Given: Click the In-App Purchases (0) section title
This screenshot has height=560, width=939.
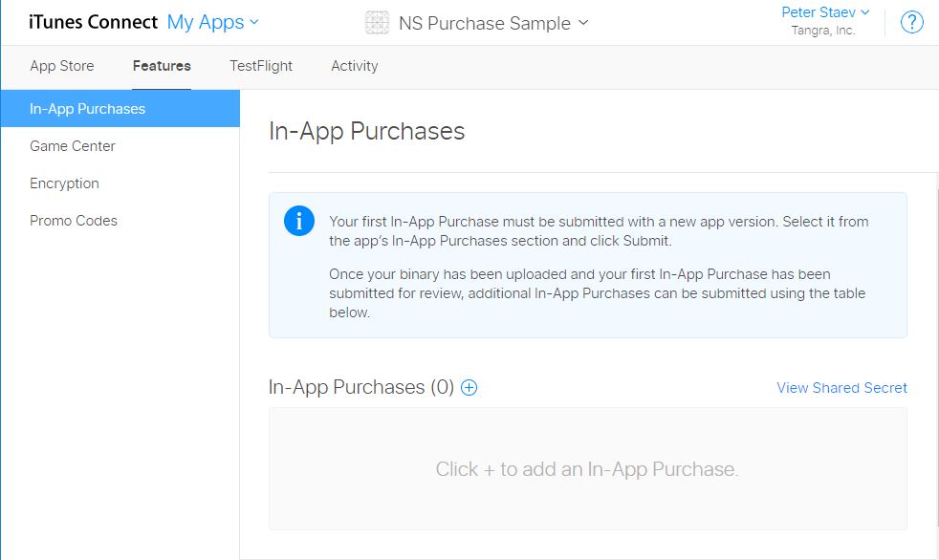Looking at the screenshot, I should (x=361, y=388).
